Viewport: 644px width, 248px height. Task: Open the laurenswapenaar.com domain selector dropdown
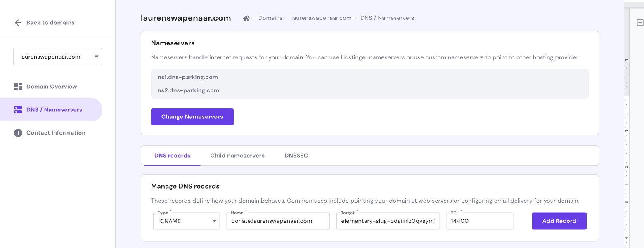click(x=57, y=57)
